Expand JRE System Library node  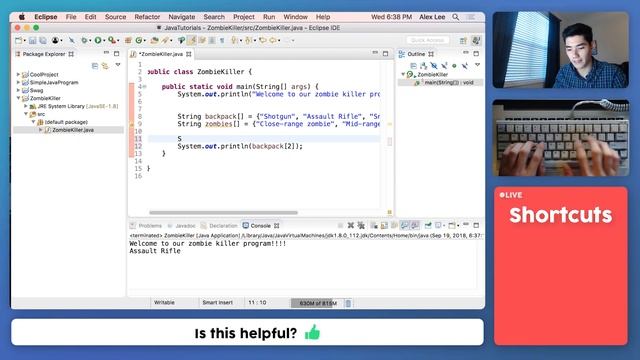[26, 106]
